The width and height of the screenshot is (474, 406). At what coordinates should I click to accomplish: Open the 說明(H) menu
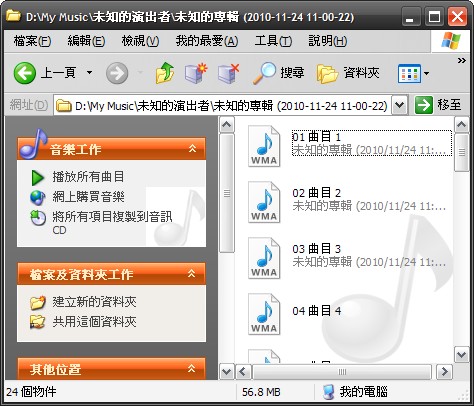pos(328,41)
